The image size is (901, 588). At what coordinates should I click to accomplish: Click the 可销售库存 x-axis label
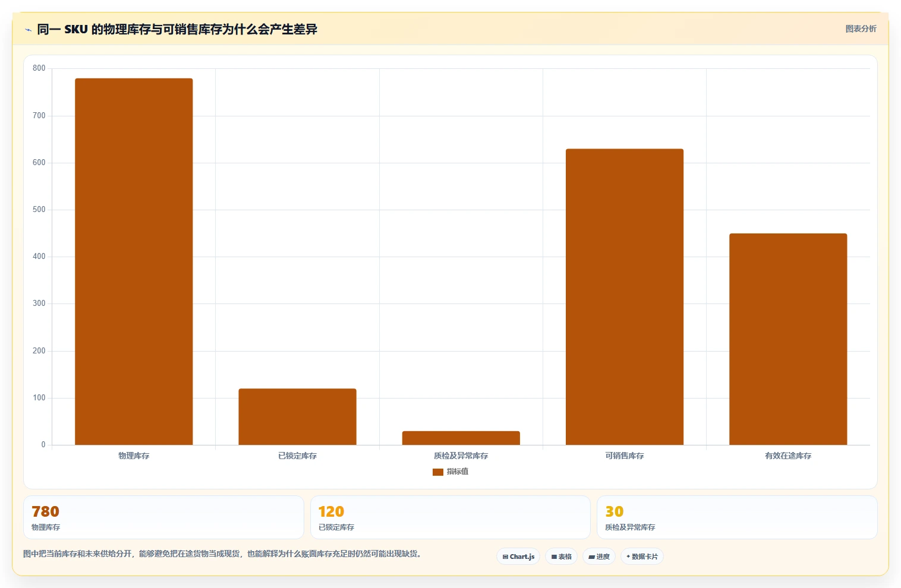point(625,456)
